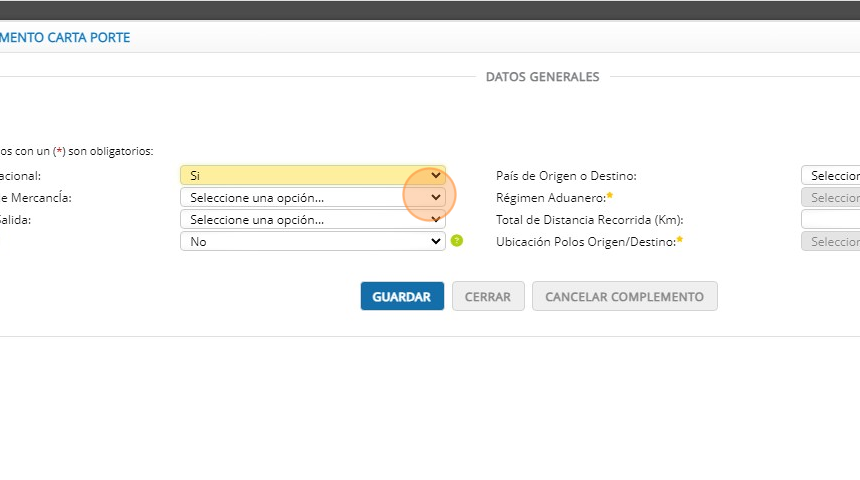Screen dimensions: 860x480
Task: Open the Régimen Aduanero select box
Action: pos(831,197)
